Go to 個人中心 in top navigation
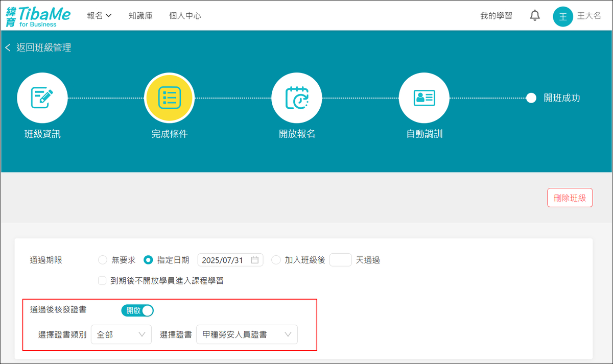This screenshot has width=613, height=364. [x=185, y=16]
